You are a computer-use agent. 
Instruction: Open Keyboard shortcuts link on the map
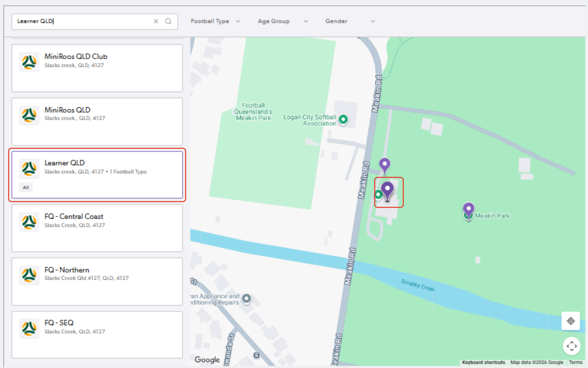(484, 362)
